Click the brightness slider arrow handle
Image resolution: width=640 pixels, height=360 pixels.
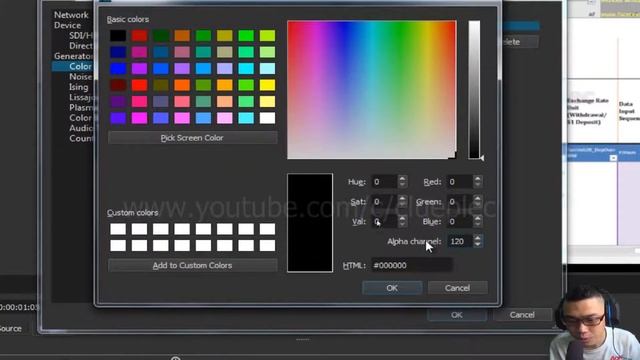pyautogui.click(x=482, y=158)
